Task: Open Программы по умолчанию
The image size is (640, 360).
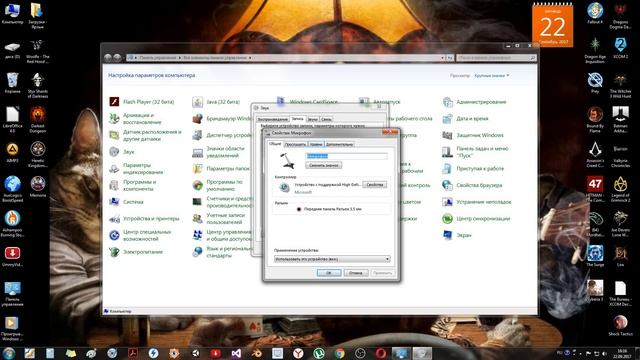Action: [218, 185]
